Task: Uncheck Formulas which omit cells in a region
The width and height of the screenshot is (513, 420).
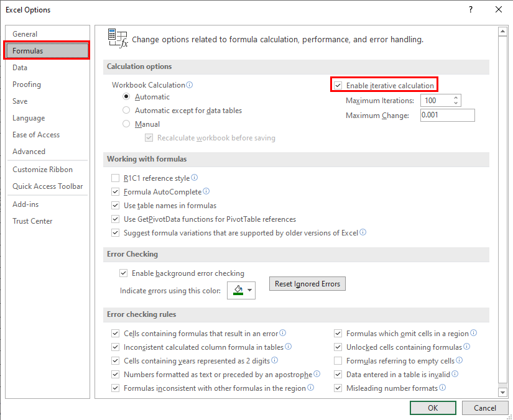Action: 338,334
